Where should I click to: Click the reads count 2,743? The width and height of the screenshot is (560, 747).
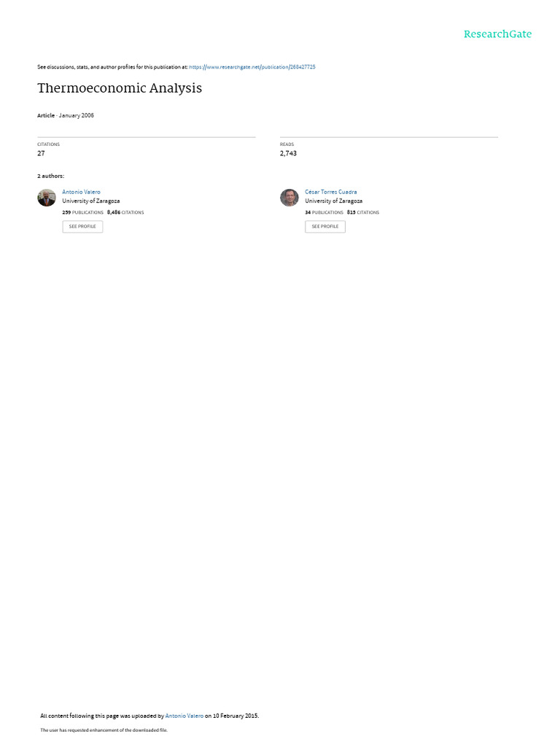[288, 153]
